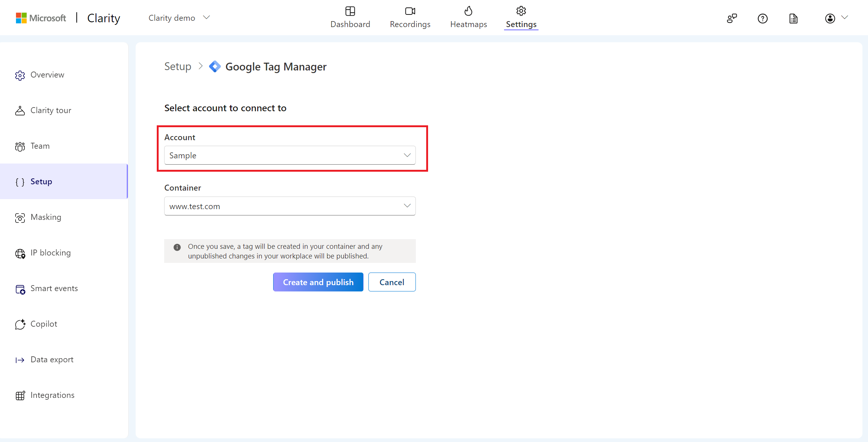Image resolution: width=868 pixels, height=442 pixels.
Task: Open Team in the sidebar
Action: coord(64,146)
